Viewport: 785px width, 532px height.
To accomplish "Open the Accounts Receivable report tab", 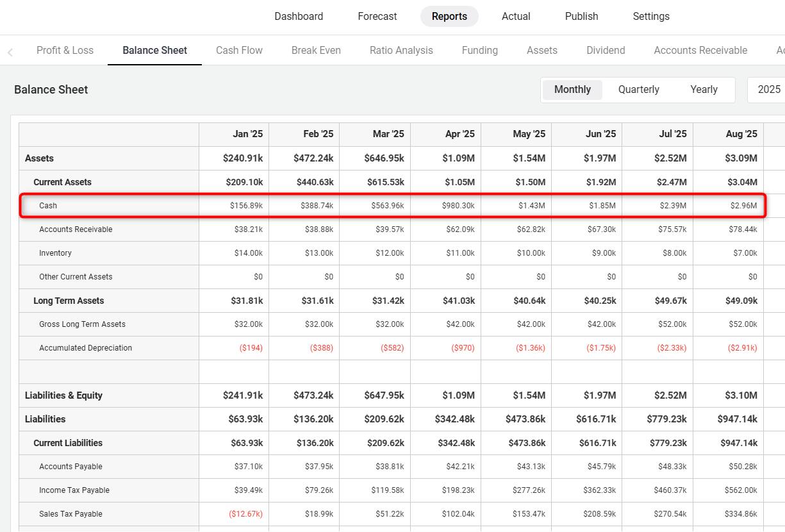I will 700,51.
